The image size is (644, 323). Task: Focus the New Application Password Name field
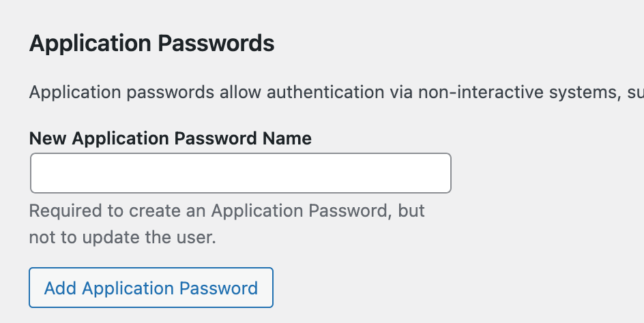[x=240, y=173]
